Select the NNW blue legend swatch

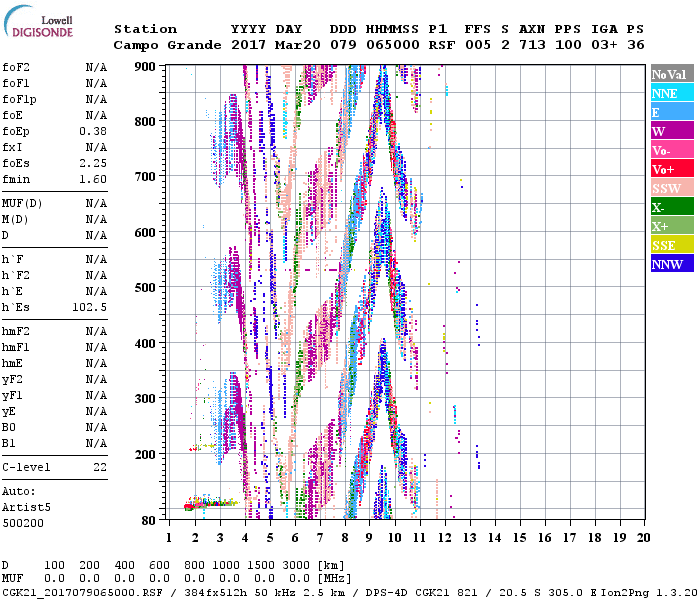click(x=671, y=264)
